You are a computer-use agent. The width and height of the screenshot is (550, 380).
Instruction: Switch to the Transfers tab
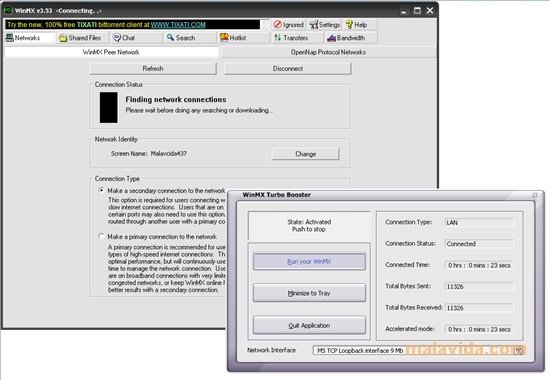297,38
